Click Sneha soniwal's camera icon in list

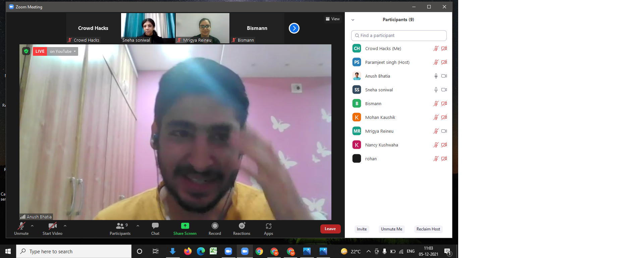click(x=444, y=90)
